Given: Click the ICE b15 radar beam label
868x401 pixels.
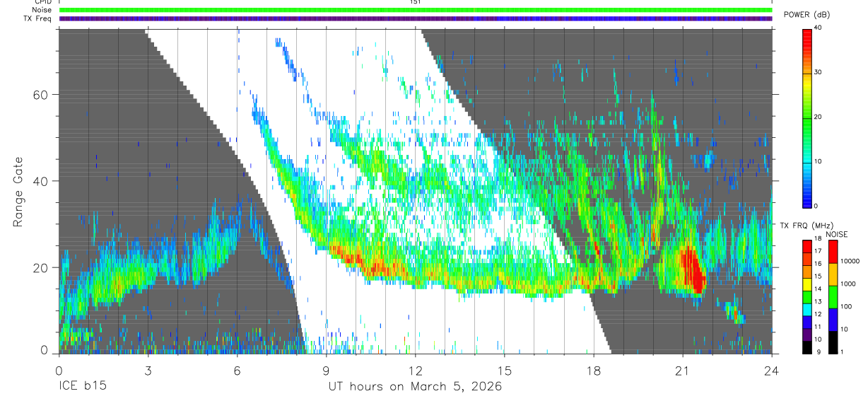Looking at the screenshot, I should [x=83, y=387].
